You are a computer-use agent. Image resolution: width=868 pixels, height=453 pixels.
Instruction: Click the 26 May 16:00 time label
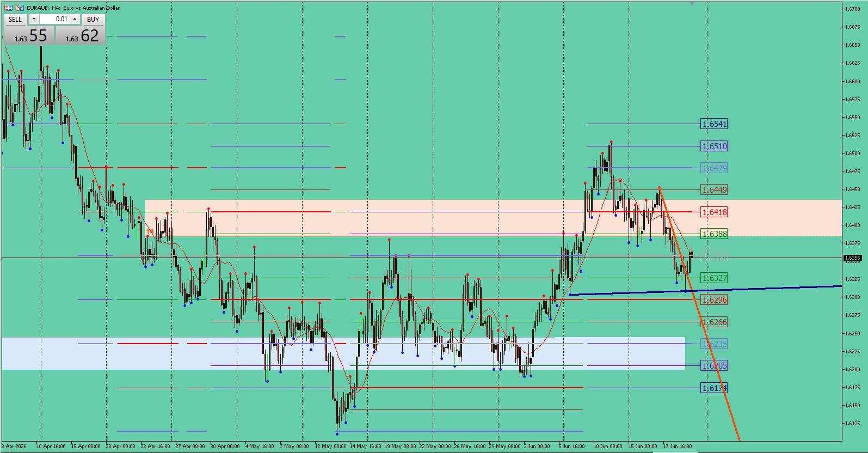coord(470,446)
